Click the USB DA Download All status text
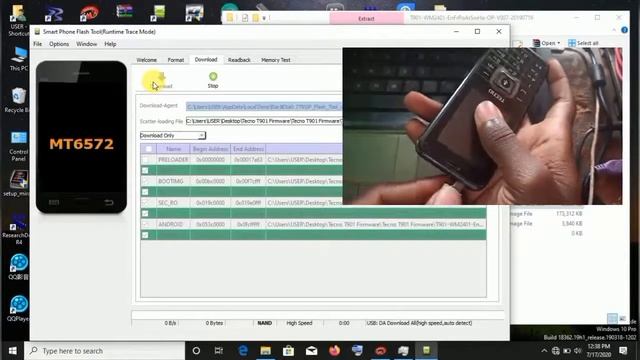 coord(419,323)
